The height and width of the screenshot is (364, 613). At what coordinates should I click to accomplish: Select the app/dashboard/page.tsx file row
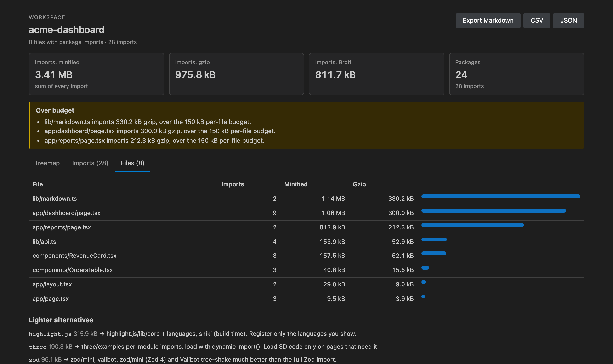pos(306,213)
